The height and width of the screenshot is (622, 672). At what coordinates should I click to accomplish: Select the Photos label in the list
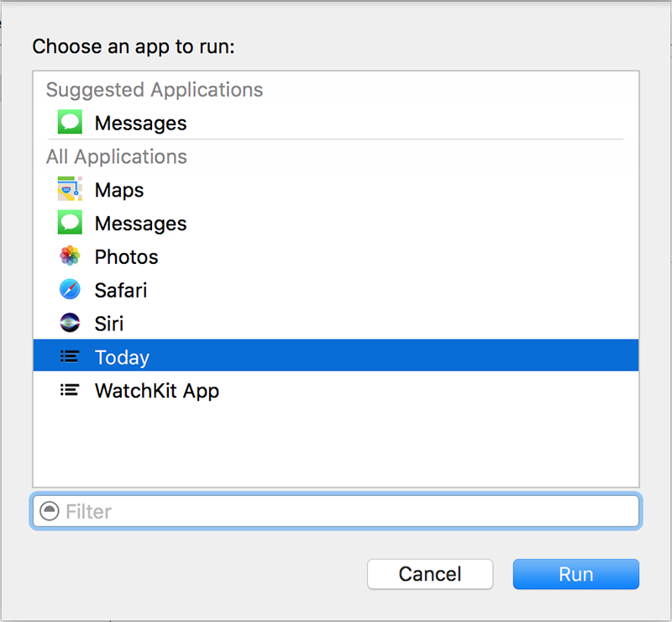[127, 257]
